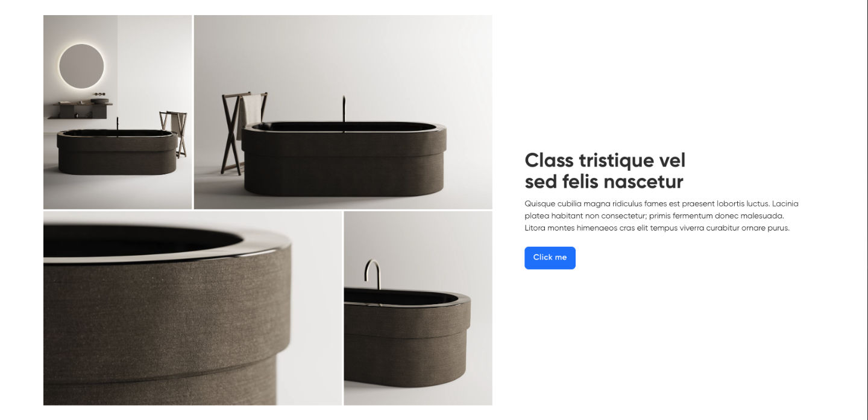
Task: Open the top-left bathroom photo with round mirror
Action: point(118,112)
